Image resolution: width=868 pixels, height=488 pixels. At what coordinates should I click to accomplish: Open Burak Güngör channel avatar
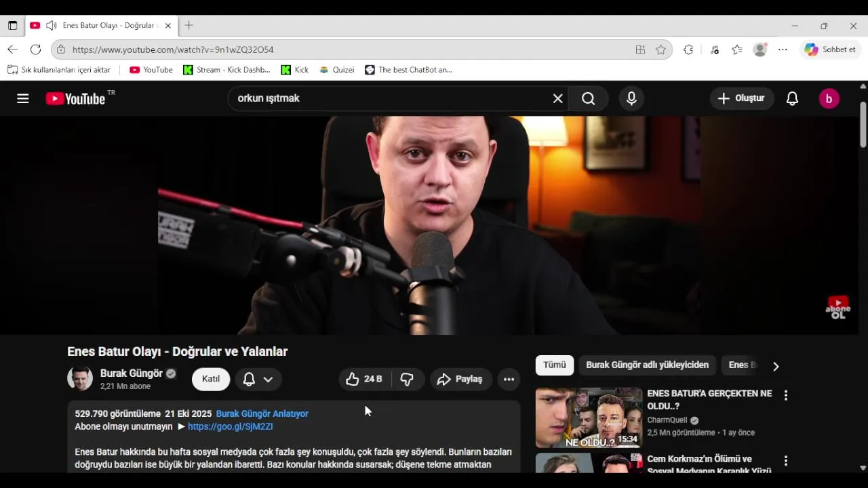80,378
